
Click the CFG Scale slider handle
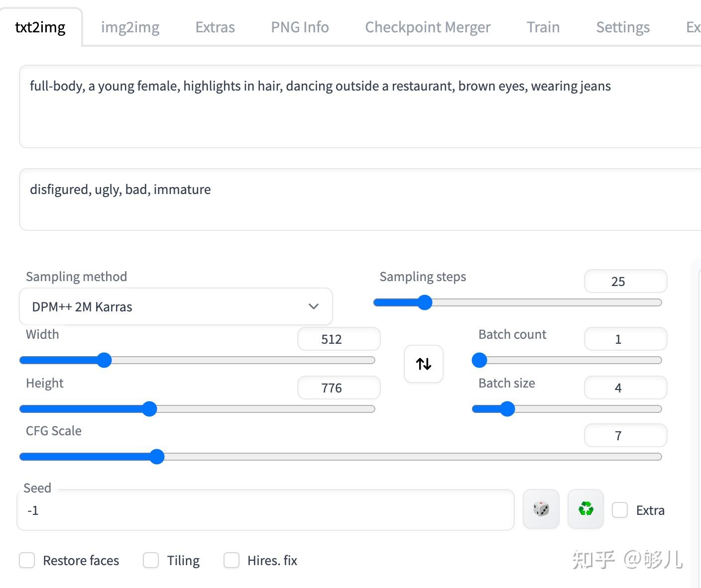[x=157, y=457]
